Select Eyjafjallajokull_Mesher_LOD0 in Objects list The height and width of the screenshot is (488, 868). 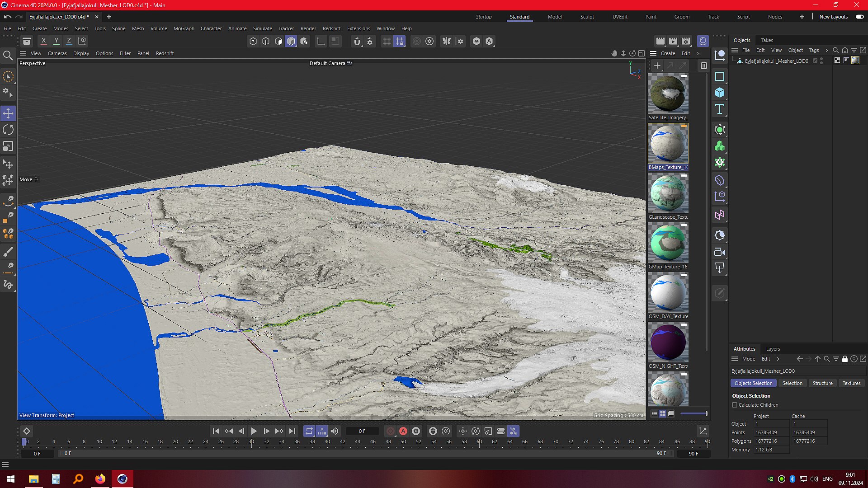(x=776, y=61)
